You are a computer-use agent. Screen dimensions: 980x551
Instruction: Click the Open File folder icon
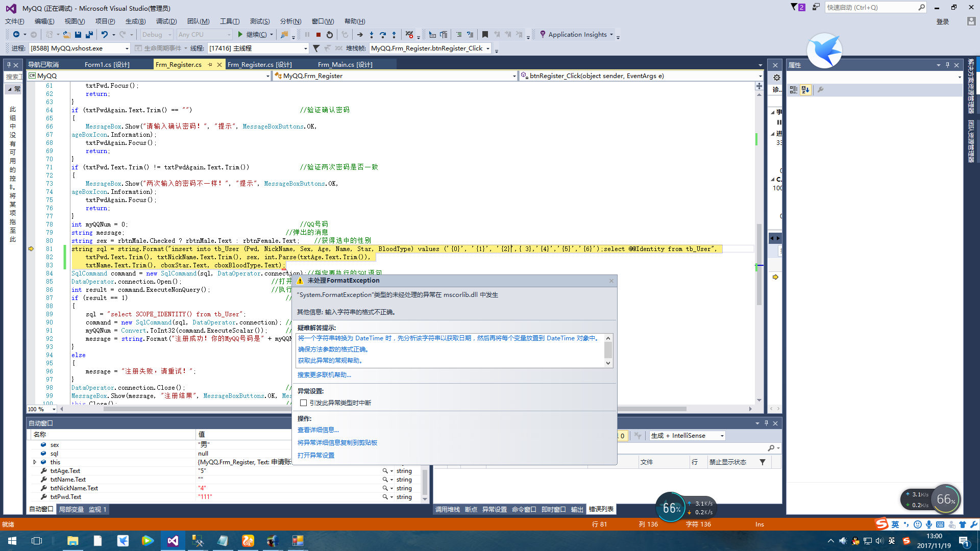[x=66, y=34]
